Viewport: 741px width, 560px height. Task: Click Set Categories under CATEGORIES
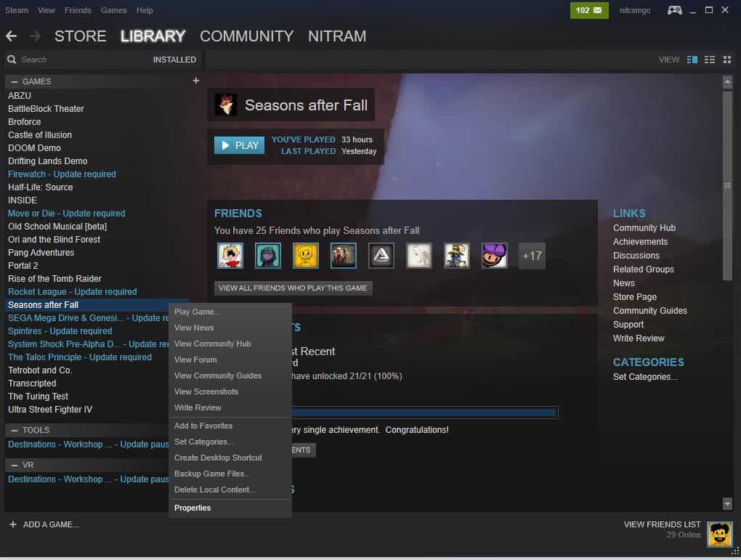(645, 377)
